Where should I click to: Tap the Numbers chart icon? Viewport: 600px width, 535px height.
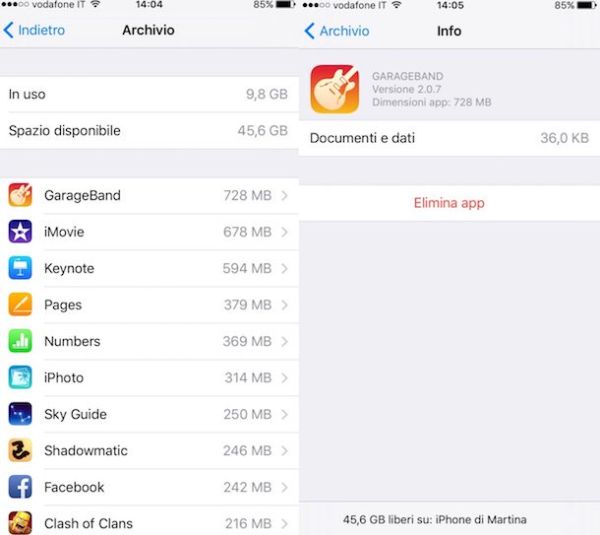point(20,341)
